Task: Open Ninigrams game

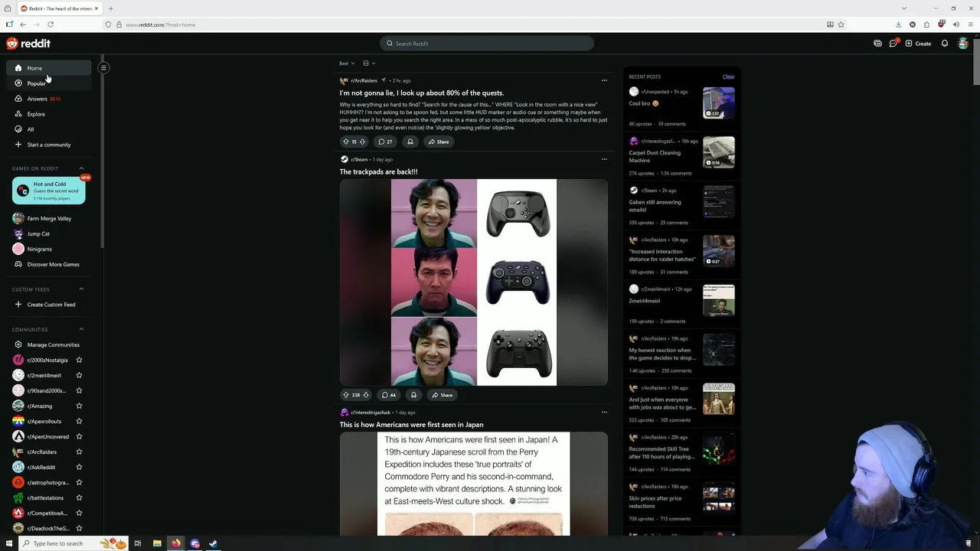Action: pyautogui.click(x=49, y=249)
